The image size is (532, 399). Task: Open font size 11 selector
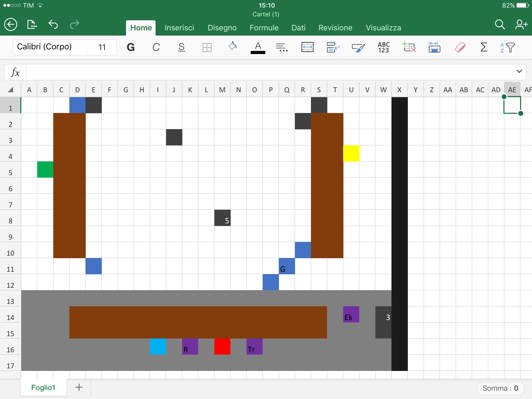102,47
